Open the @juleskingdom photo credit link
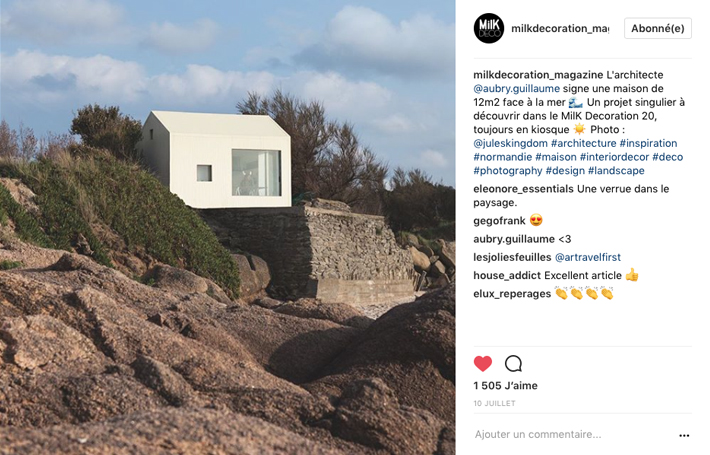This screenshot has height=455, width=710. (510, 144)
